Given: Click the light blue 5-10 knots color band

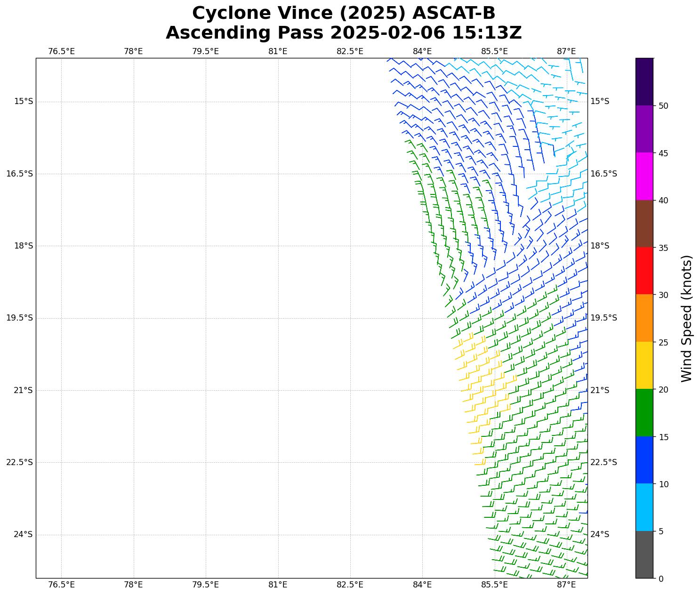Looking at the screenshot, I should tap(644, 507).
